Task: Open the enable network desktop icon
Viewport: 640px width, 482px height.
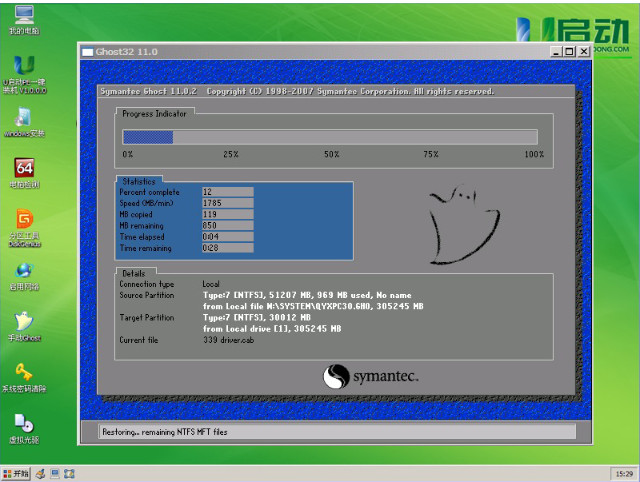Action: pos(24,272)
